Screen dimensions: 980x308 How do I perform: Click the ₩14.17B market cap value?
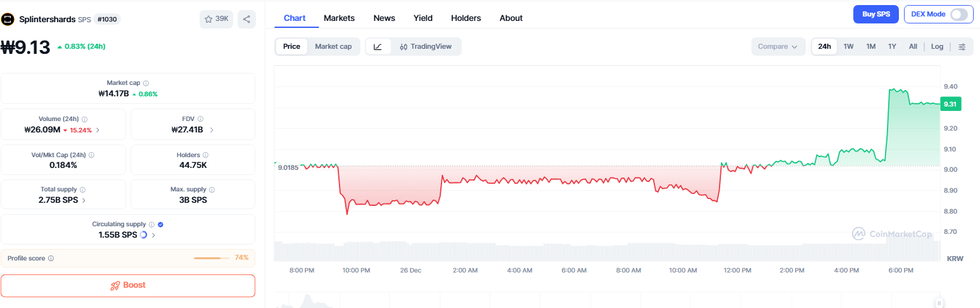pyautogui.click(x=114, y=93)
